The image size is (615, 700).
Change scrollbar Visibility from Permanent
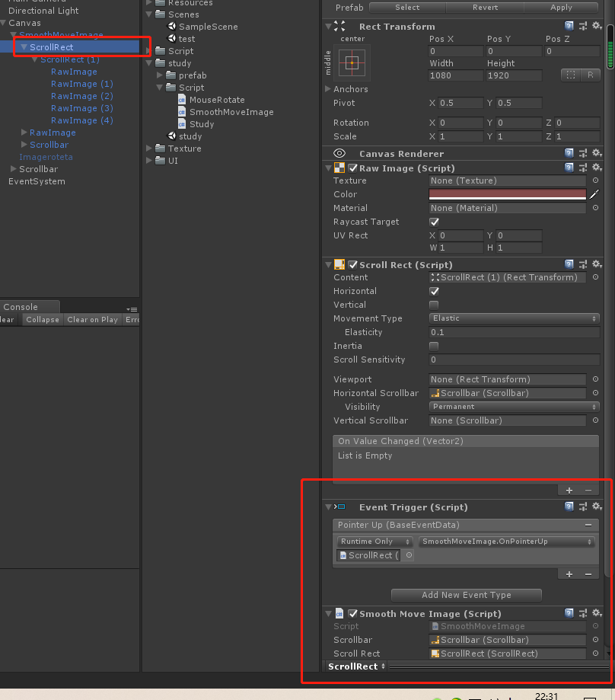514,406
